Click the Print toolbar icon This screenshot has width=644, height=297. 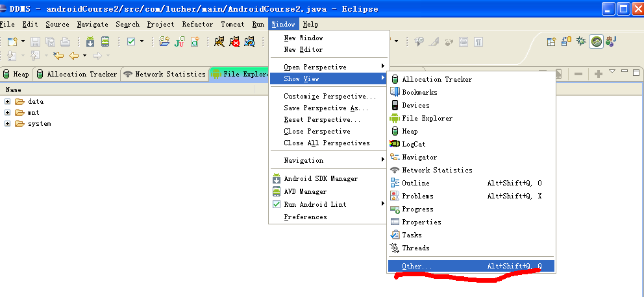click(65, 42)
